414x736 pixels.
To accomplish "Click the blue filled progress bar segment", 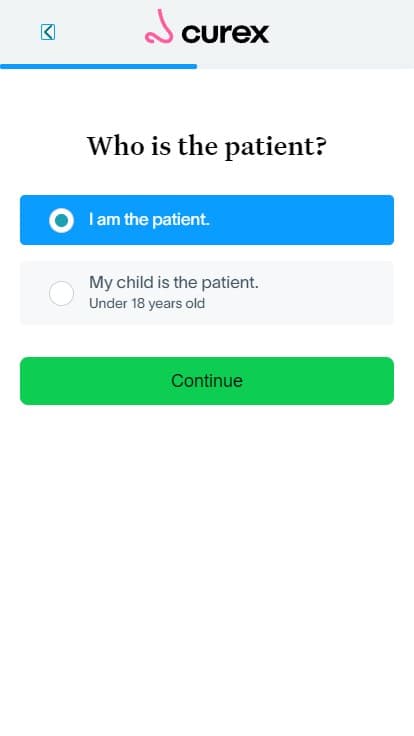I will [99, 66].
